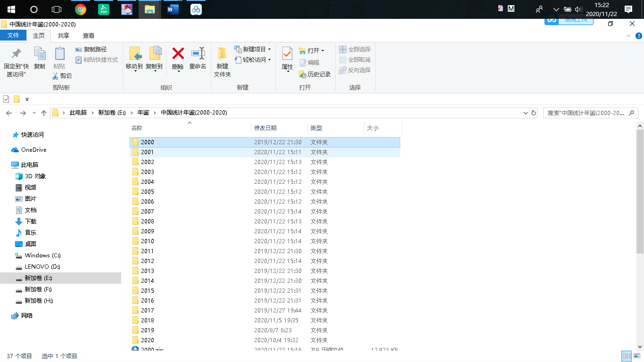Open the View (查看) ribbon tab
The image size is (644, 362).
click(x=88, y=35)
